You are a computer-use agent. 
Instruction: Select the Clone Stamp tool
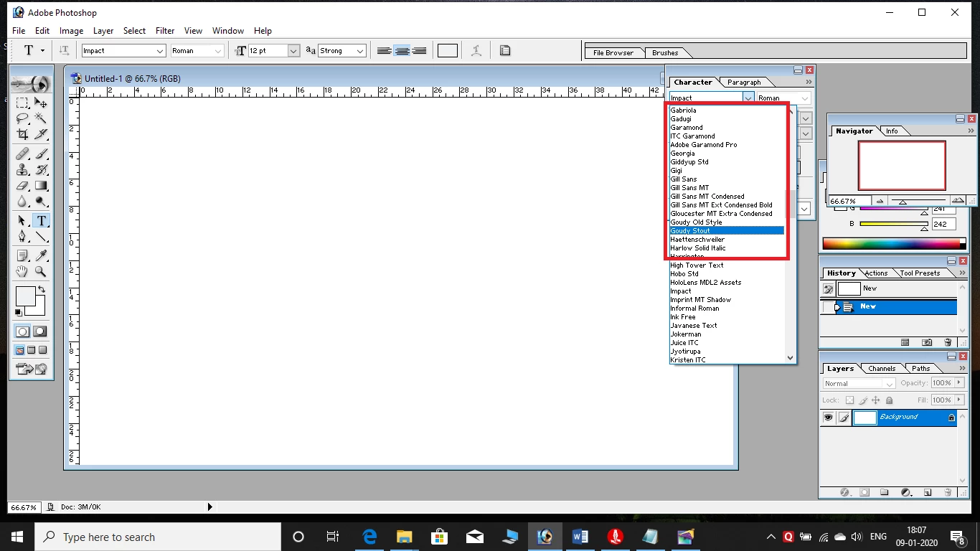(x=22, y=169)
